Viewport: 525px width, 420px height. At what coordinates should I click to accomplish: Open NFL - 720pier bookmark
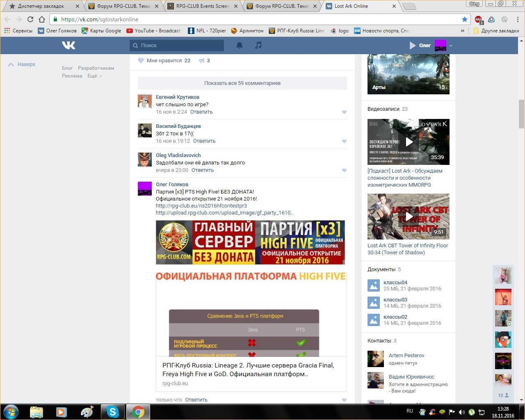tap(207, 31)
